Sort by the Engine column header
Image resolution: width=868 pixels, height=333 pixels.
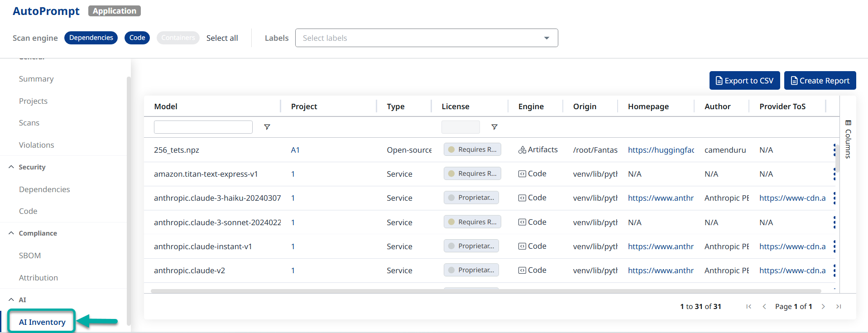point(531,106)
